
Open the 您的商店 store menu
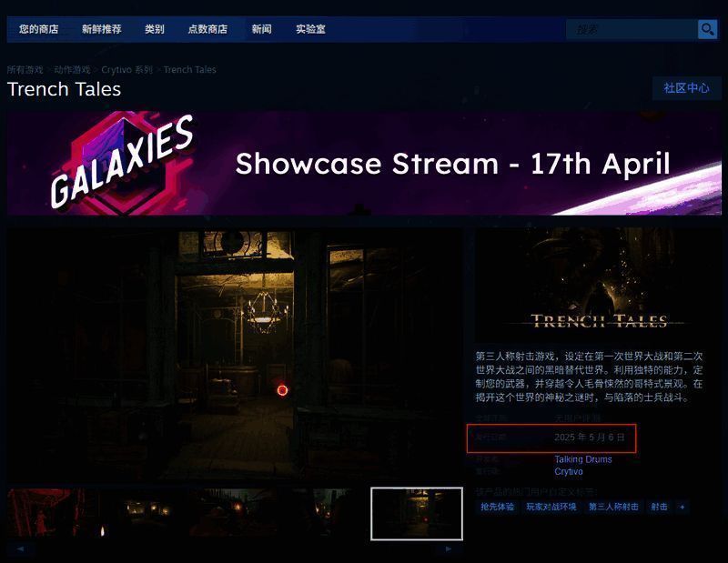pyautogui.click(x=38, y=29)
